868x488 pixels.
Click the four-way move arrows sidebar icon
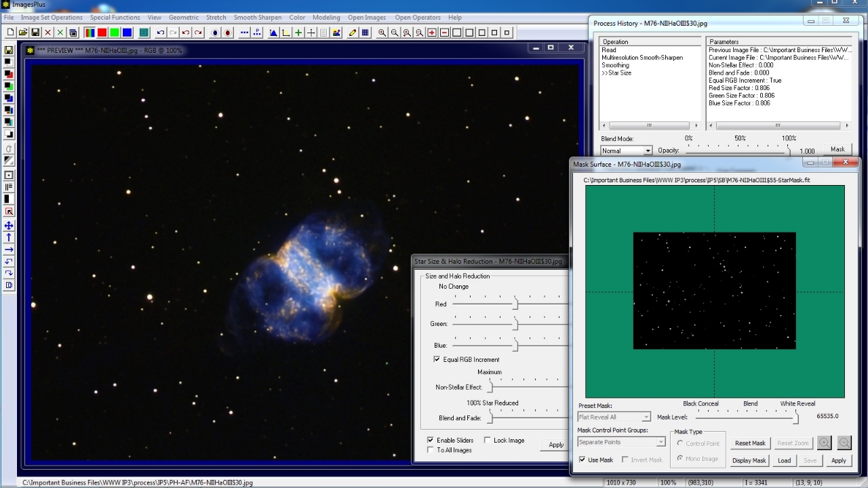click(9, 226)
